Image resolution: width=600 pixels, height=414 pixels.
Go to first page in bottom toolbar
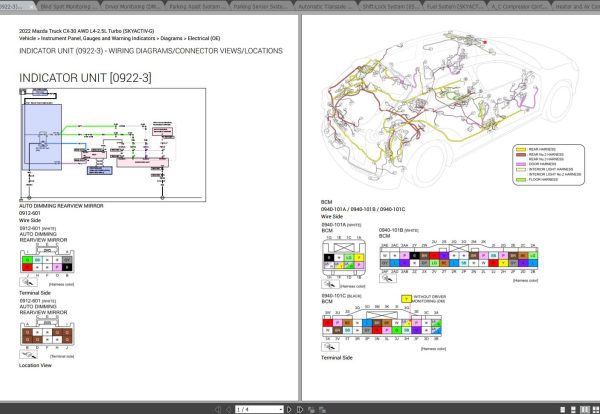(218, 409)
